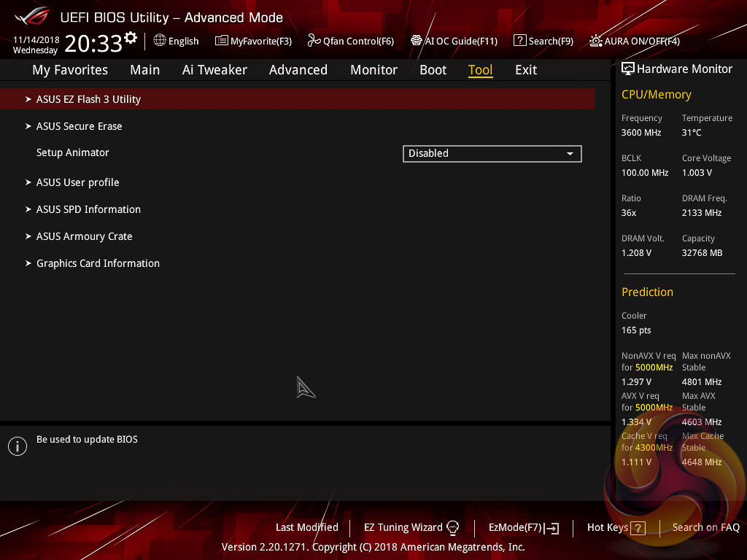
Task: Expand ASUS SPD Information
Action: [x=88, y=209]
